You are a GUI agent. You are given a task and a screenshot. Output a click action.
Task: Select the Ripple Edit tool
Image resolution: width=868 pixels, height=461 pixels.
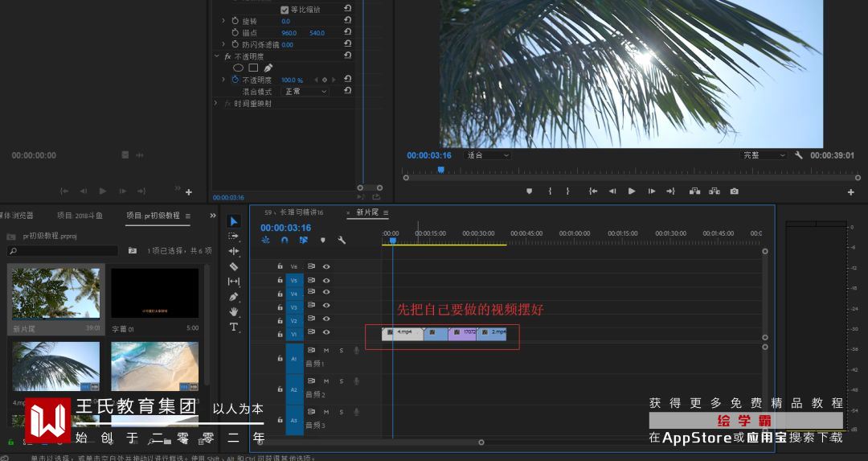[x=234, y=251]
